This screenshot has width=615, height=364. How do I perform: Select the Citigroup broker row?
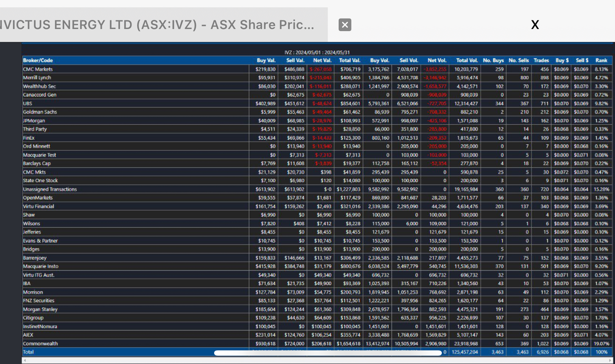pyautogui.click(x=317, y=317)
